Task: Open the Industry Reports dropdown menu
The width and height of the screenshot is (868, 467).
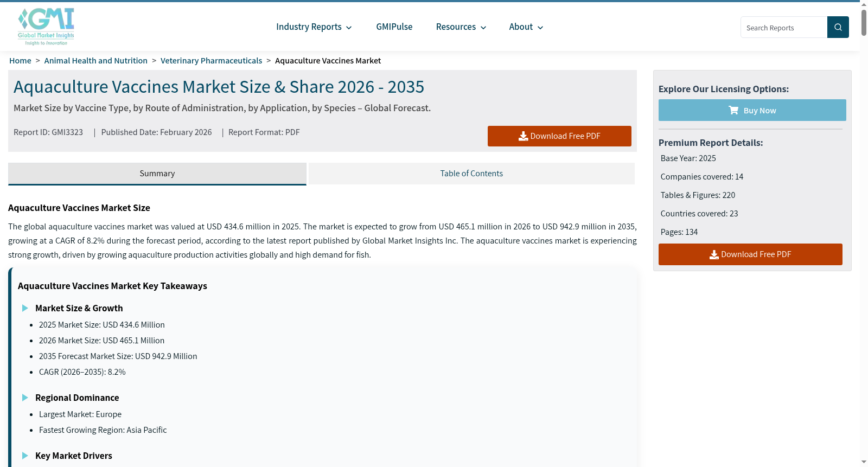Action: click(314, 27)
